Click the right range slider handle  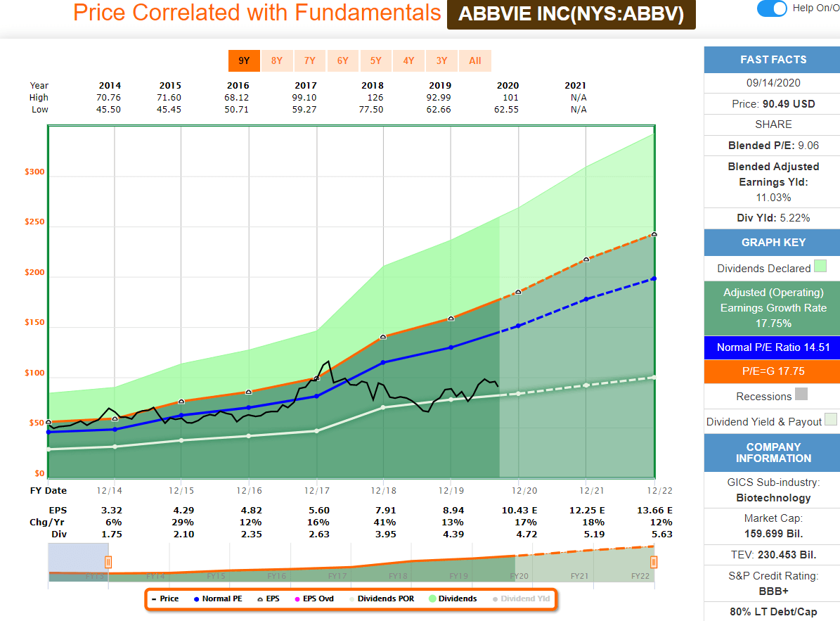(x=654, y=562)
